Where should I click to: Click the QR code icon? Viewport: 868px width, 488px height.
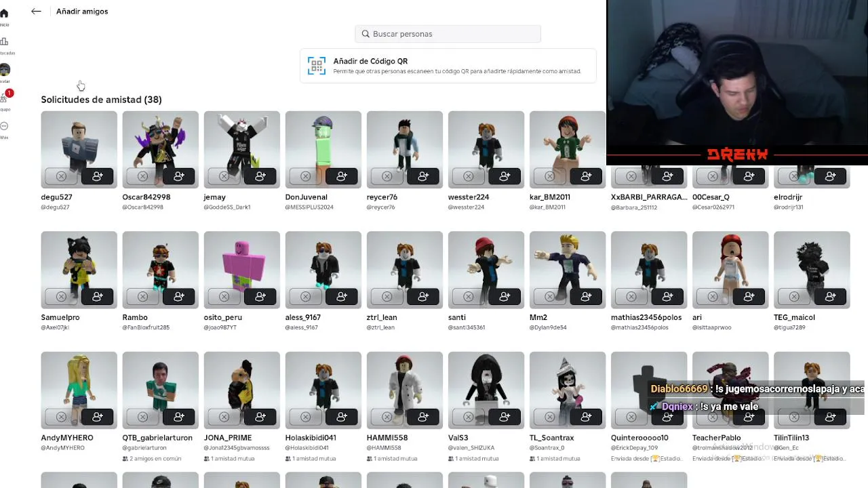coord(317,66)
